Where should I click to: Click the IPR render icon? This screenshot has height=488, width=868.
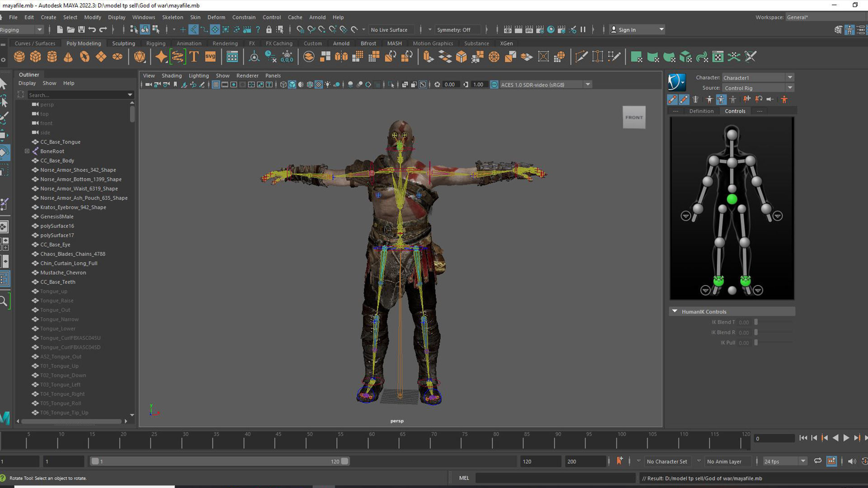point(529,30)
